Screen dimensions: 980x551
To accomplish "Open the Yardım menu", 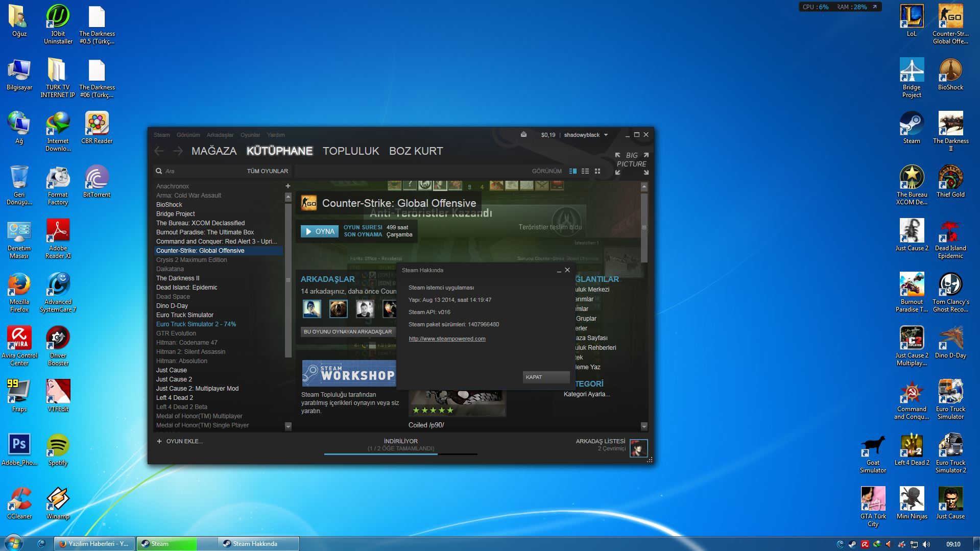I will tap(276, 135).
